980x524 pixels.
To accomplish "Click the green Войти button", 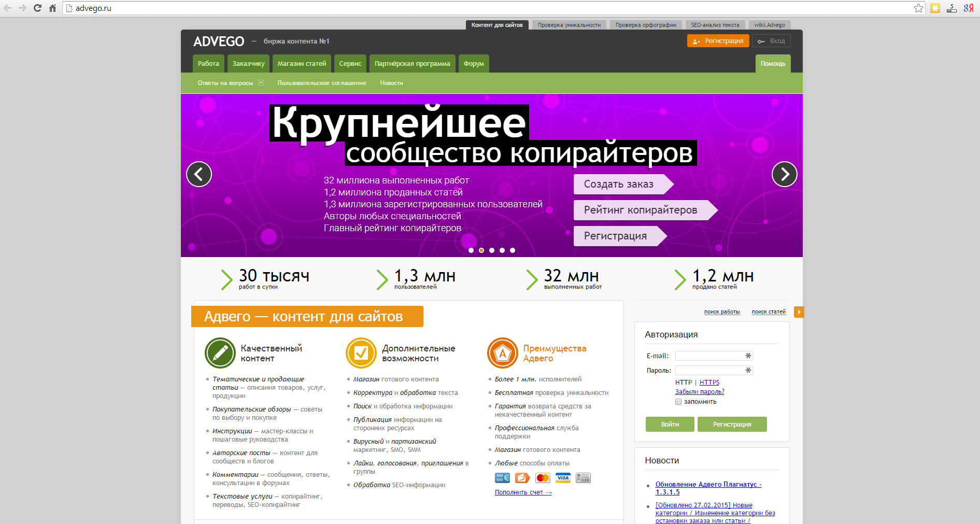I will pyautogui.click(x=670, y=424).
